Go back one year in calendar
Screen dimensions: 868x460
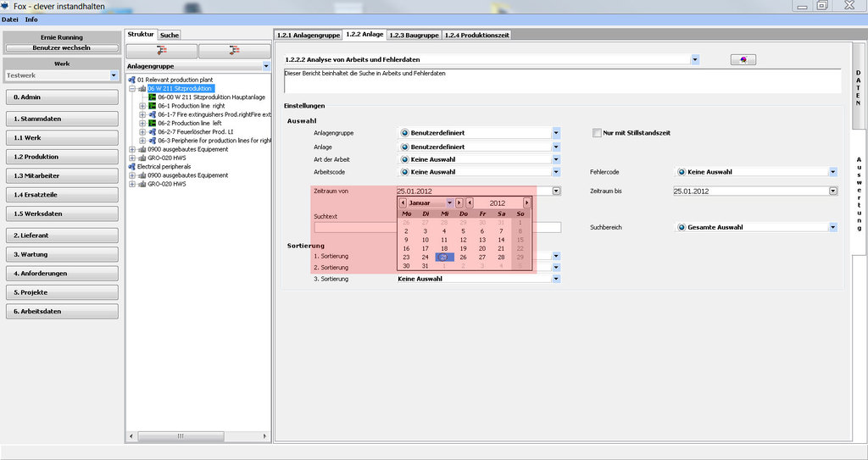click(x=469, y=203)
